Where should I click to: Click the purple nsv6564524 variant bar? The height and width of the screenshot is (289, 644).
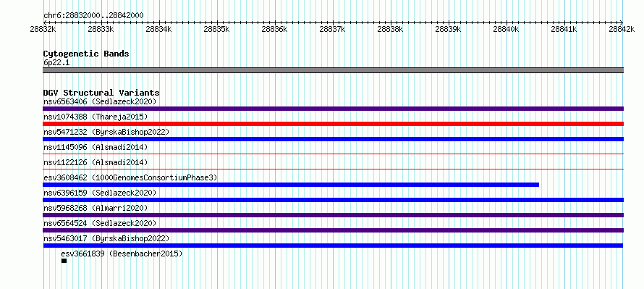tap(333, 230)
